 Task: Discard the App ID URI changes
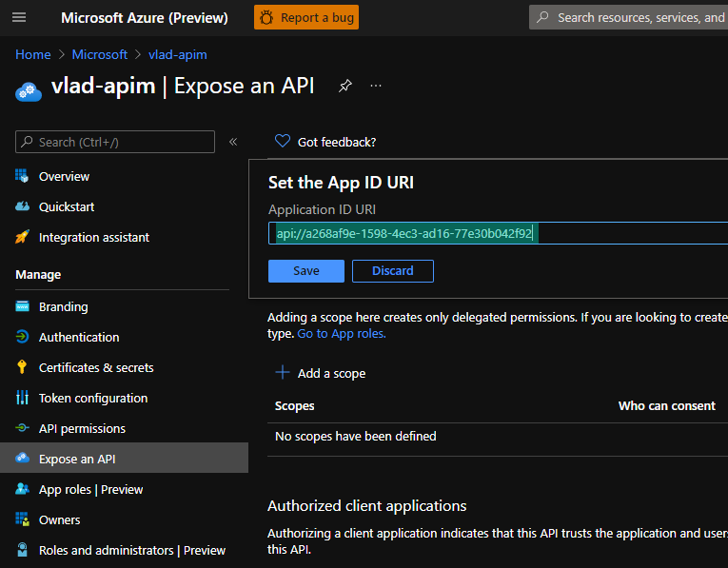click(392, 271)
